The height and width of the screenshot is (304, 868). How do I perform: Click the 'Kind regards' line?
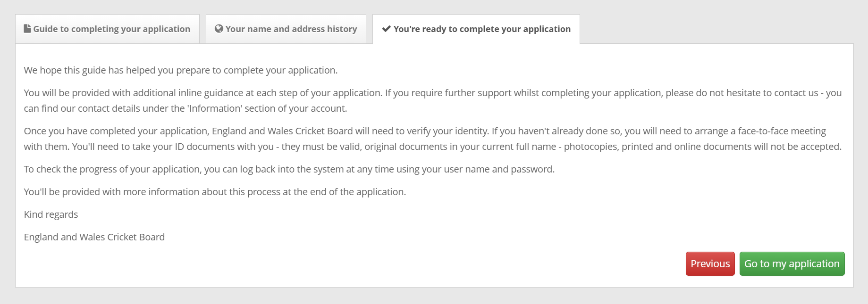pyautogui.click(x=51, y=214)
